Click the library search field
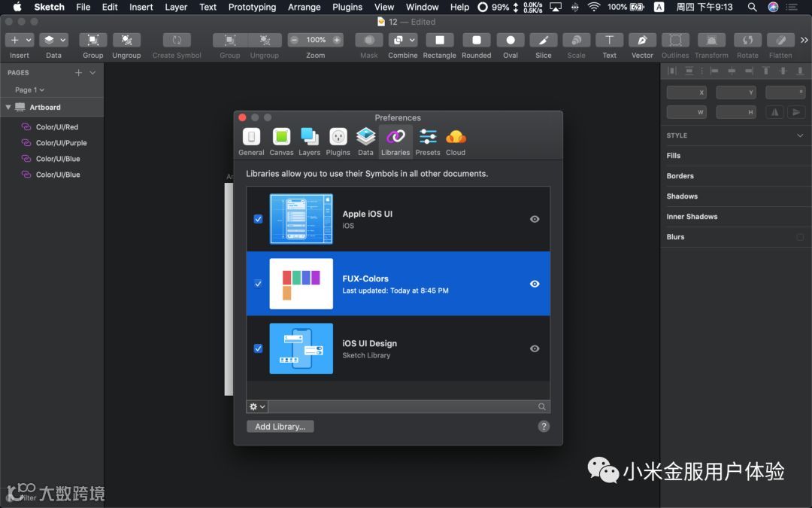The height and width of the screenshot is (508, 812). point(409,406)
